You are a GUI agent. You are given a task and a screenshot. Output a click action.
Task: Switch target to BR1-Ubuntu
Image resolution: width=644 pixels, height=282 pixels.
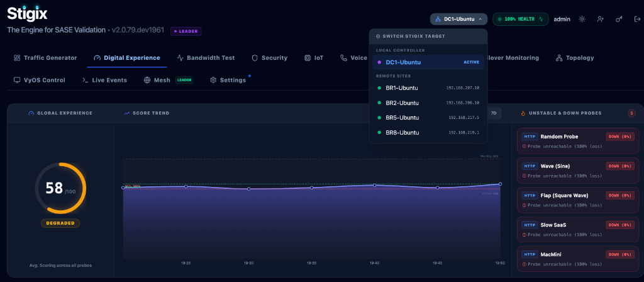428,88
